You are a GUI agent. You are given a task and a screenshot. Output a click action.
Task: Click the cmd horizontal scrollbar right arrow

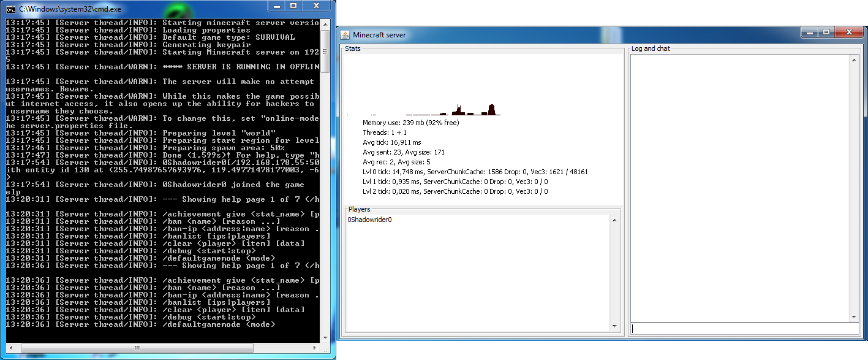(315, 347)
